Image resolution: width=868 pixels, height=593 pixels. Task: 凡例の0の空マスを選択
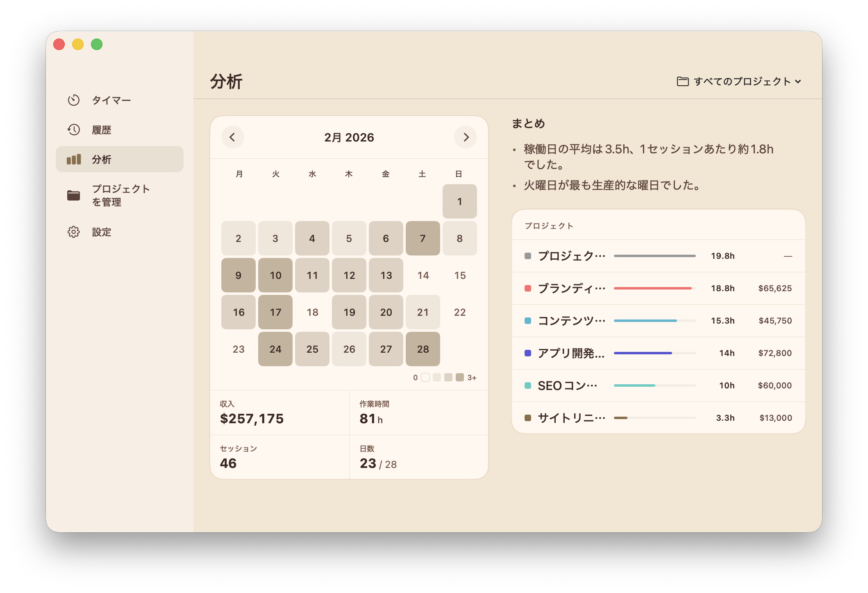(x=425, y=377)
